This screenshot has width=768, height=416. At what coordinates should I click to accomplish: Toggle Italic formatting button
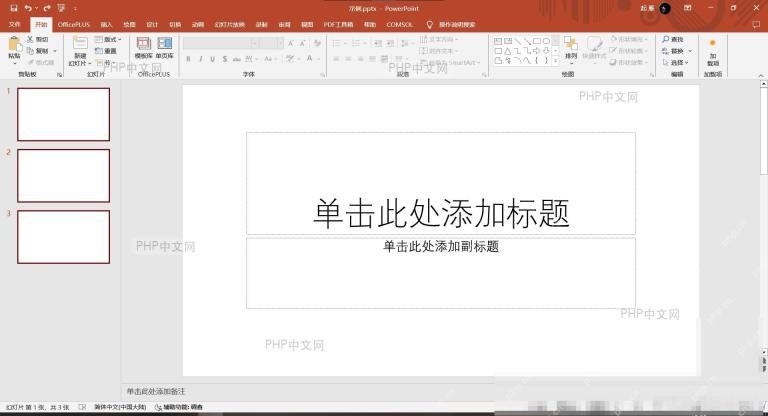[200, 59]
